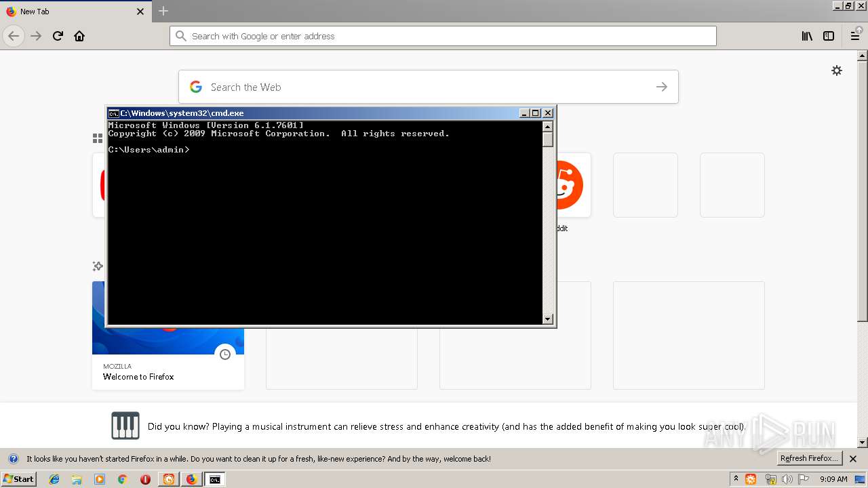Dismiss the refresh Firefox notification bar
The height and width of the screenshot is (488, 868).
tap(853, 459)
